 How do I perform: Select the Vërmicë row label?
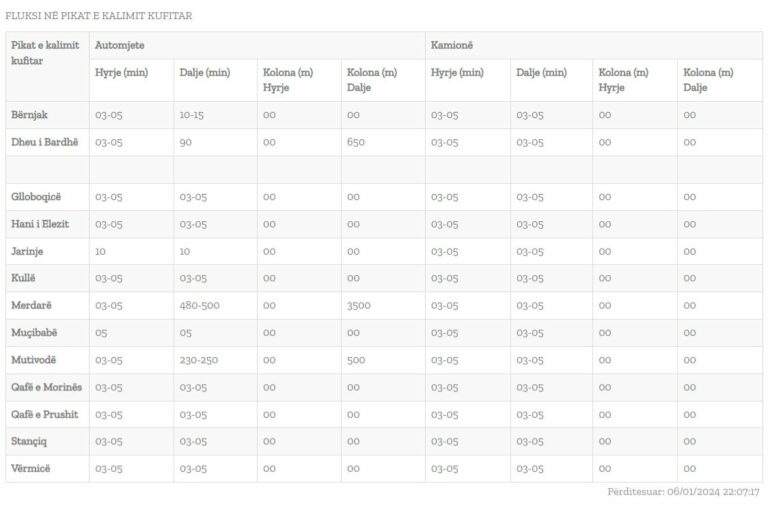29,468
